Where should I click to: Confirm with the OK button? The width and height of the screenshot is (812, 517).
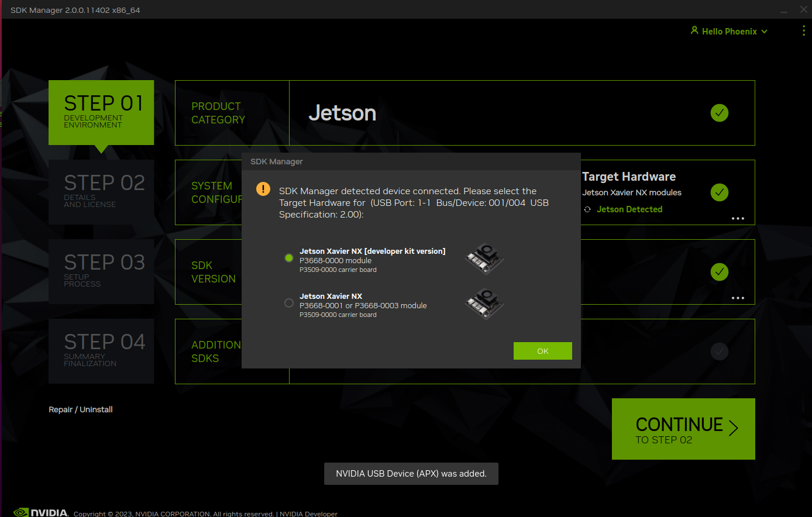[x=542, y=351]
